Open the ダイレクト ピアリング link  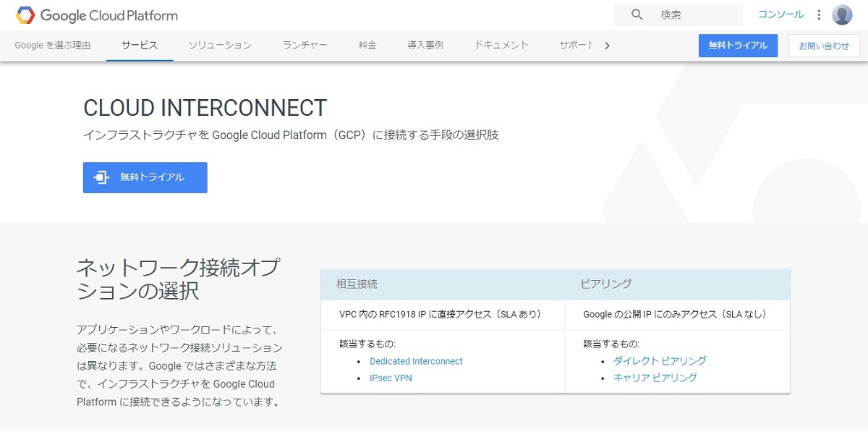[660, 360]
